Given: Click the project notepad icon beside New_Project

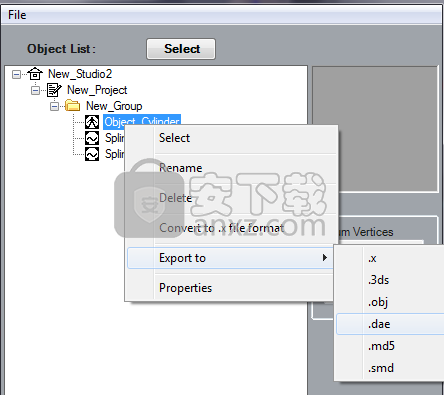Looking at the screenshot, I should tap(54, 90).
